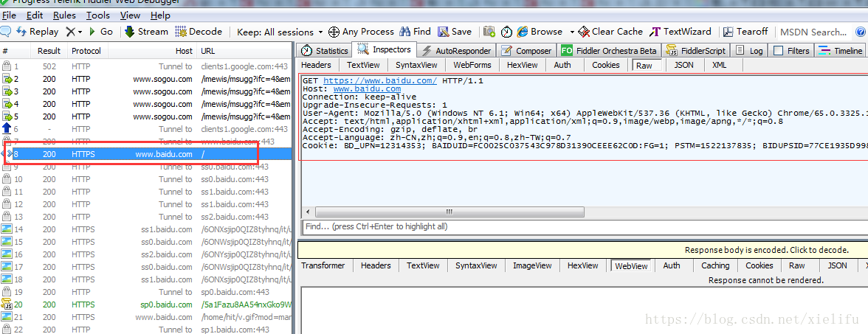Click the Go resume button
Viewport: 868px width, 334px height.
click(x=100, y=32)
